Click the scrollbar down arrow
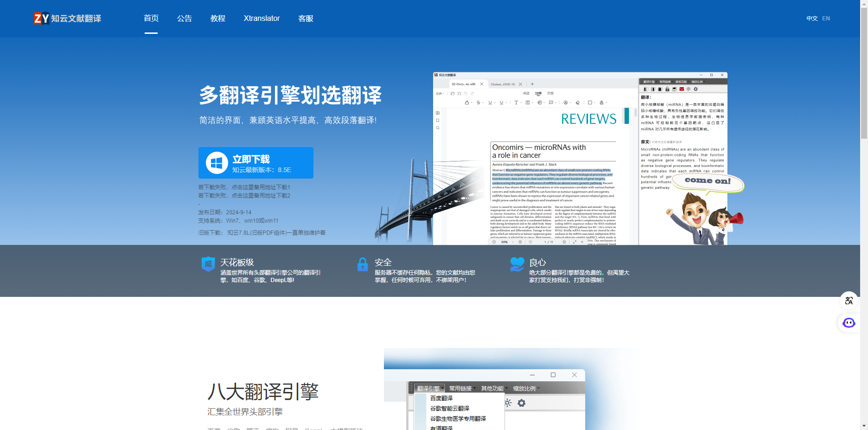 tap(864, 426)
